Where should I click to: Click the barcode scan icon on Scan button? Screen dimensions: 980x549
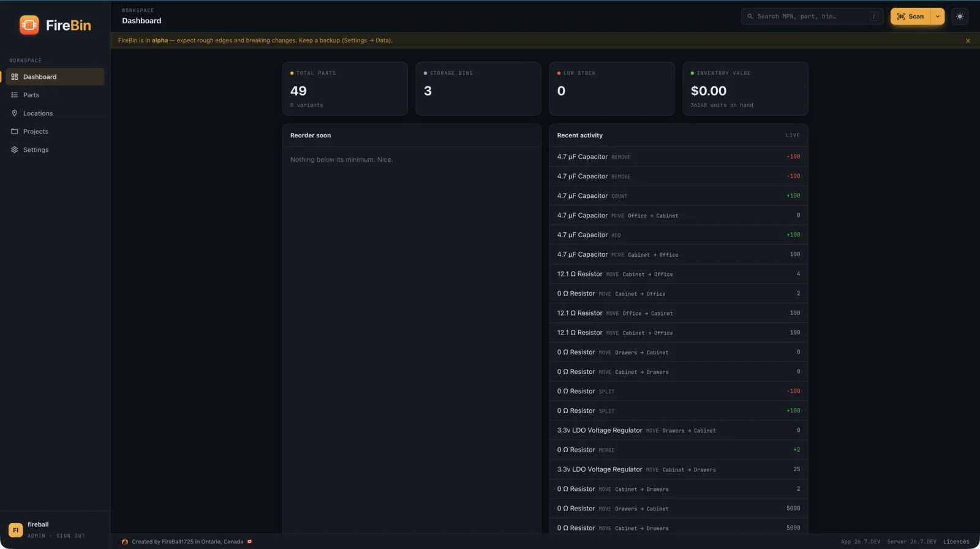(x=901, y=17)
